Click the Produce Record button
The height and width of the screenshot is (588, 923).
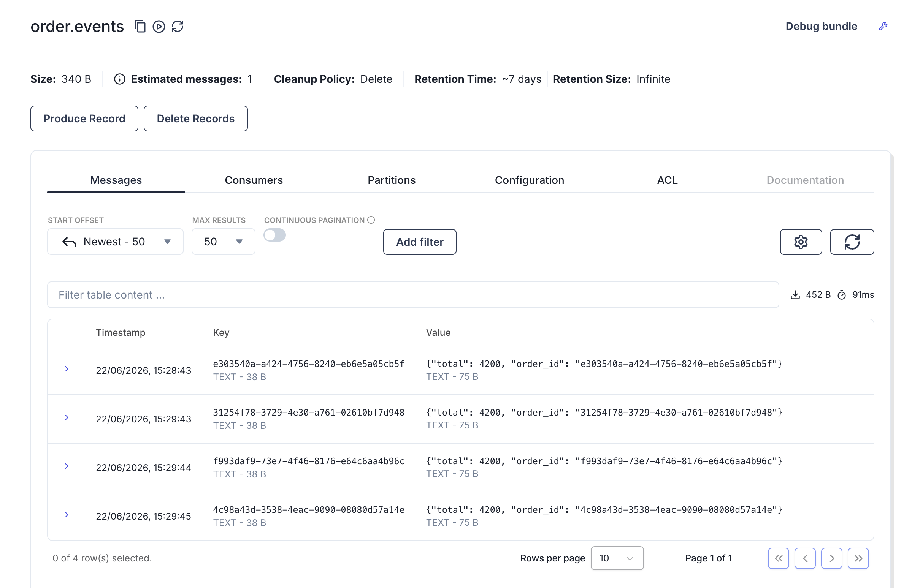(84, 119)
